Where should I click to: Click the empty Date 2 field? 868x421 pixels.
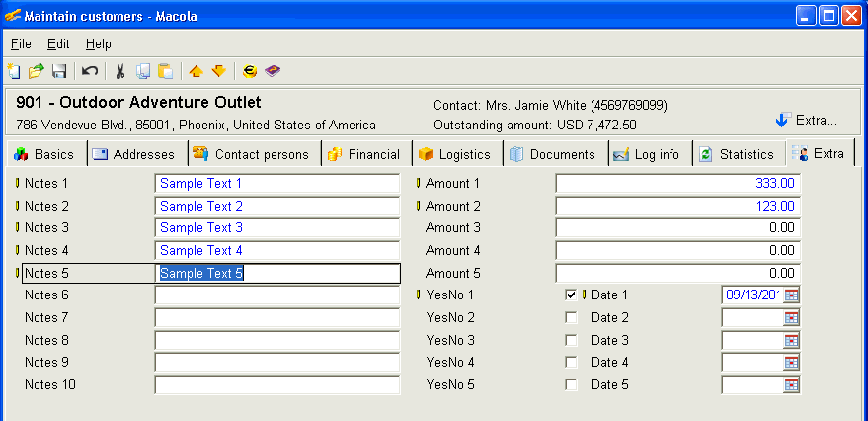[x=752, y=318]
